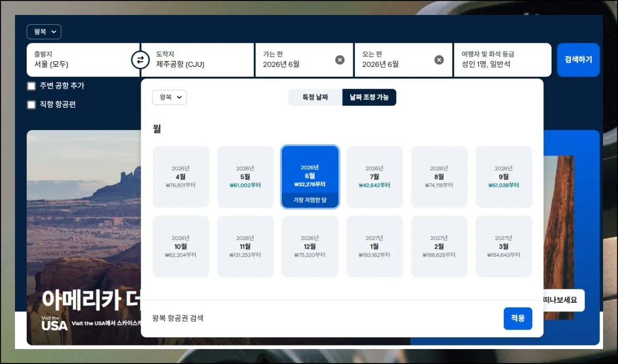Clear the 오는 편 return date
This screenshot has height=364, width=618.
point(439,60)
